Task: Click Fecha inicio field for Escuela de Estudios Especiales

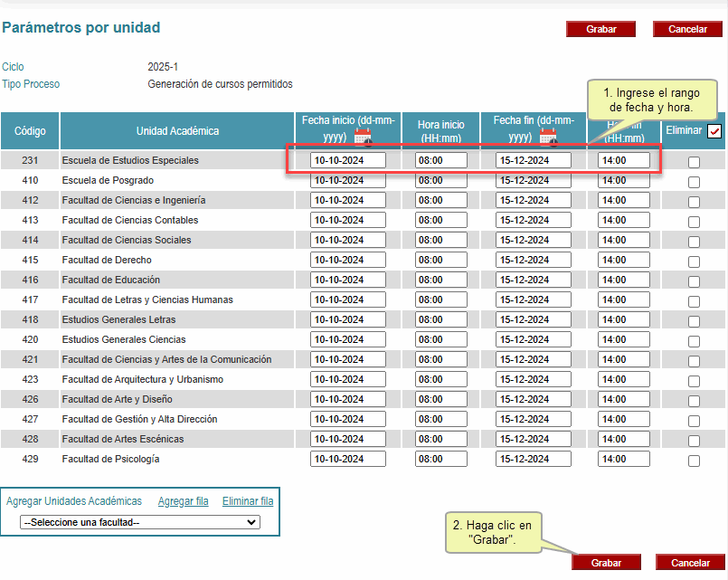Action: click(x=348, y=161)
